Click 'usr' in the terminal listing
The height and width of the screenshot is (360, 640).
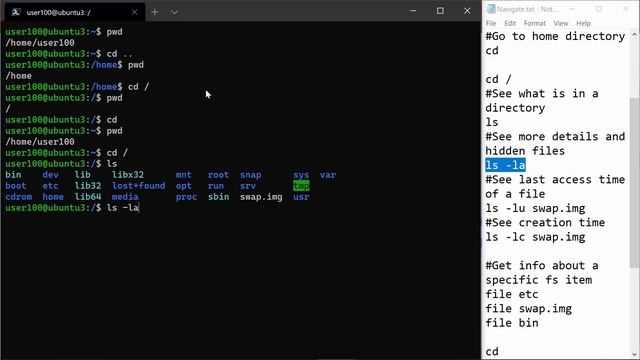pyautogui.click(x=301, y=197)
